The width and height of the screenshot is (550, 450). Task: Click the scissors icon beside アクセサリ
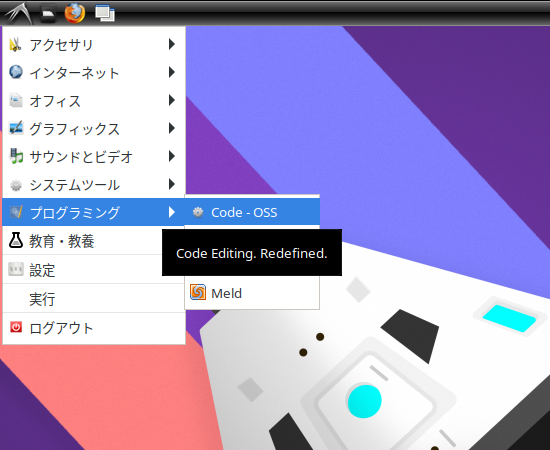coord(15,45)
